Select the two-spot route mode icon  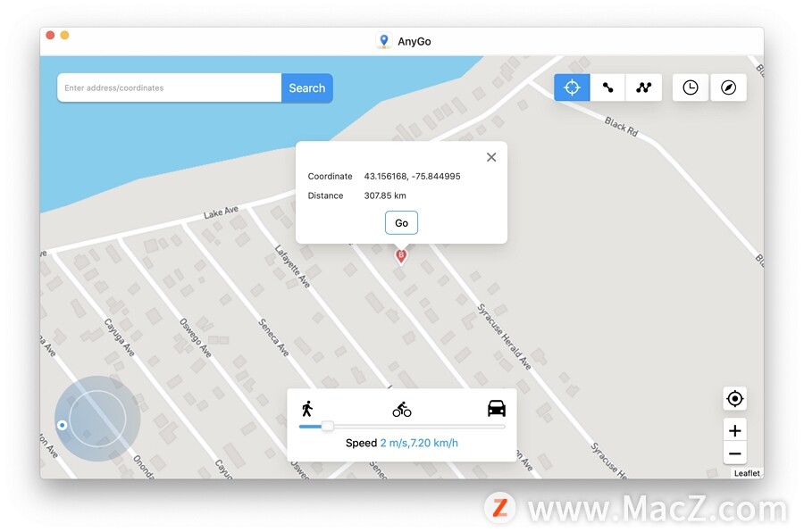click(x=607, y=87)
